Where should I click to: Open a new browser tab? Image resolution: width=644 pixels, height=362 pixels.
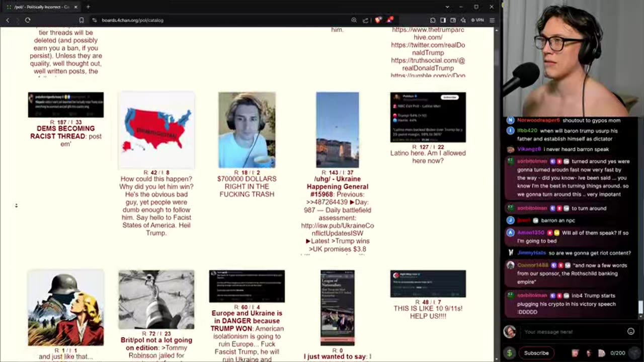point(88,7)
